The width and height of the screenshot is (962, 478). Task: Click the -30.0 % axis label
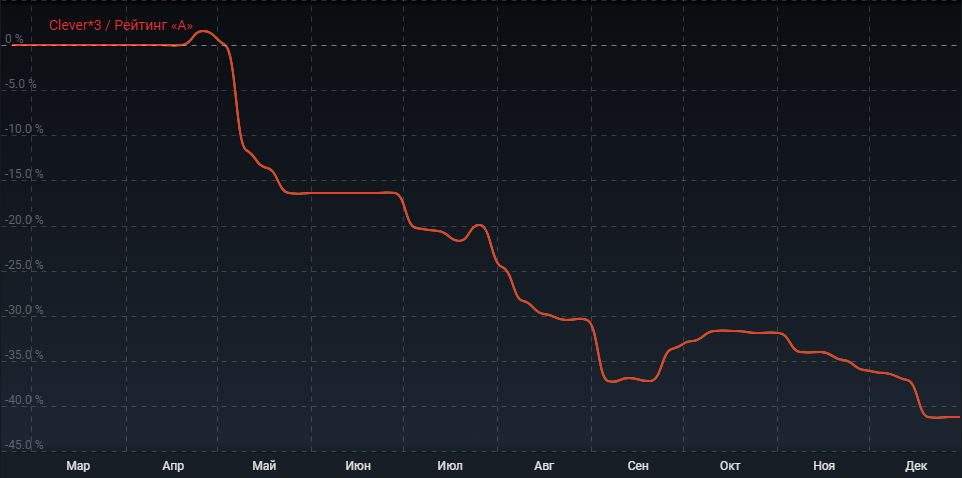pos(24,310)
